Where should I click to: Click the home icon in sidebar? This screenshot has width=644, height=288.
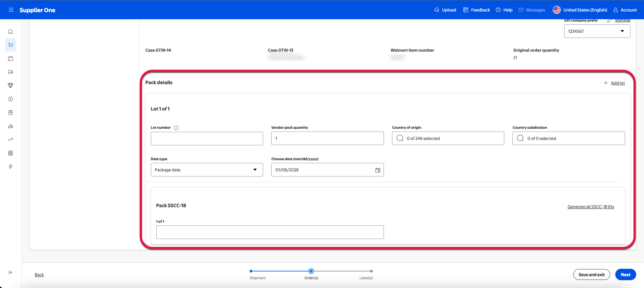click(x=10, y=31)
